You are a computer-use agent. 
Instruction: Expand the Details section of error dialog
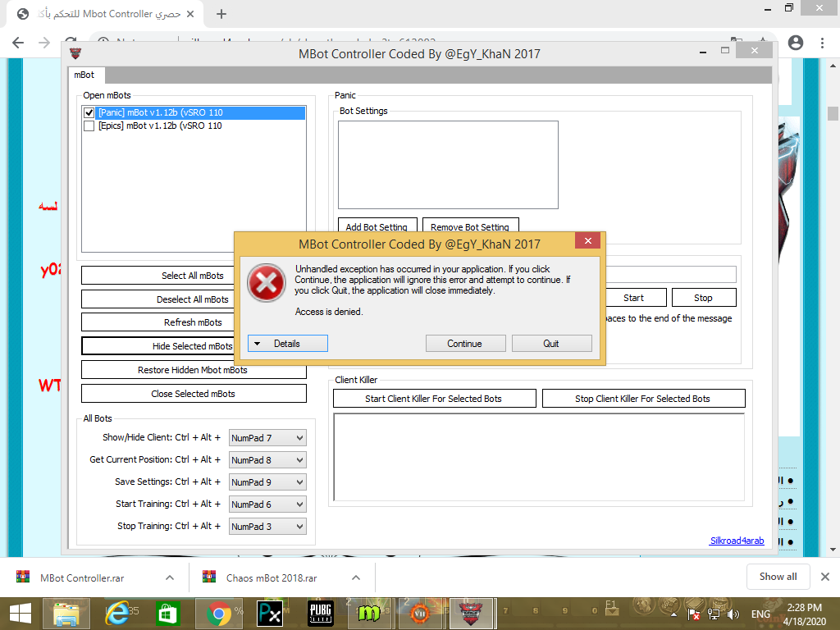[x=288, y=344]
